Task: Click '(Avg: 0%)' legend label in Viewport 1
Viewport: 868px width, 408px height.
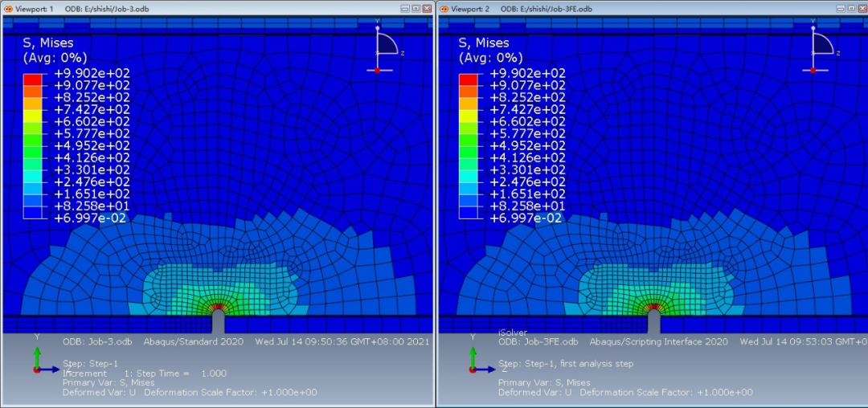Action: click(55, 58)
